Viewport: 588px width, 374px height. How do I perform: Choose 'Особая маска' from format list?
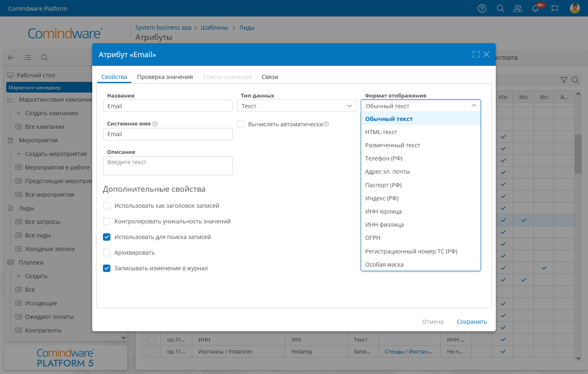coord(384,265)
